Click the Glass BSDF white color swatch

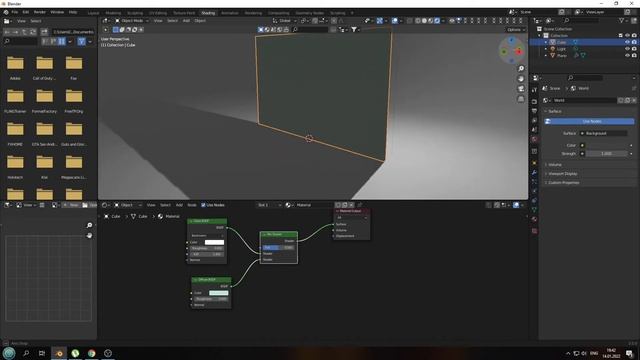[x=214, y=242]
